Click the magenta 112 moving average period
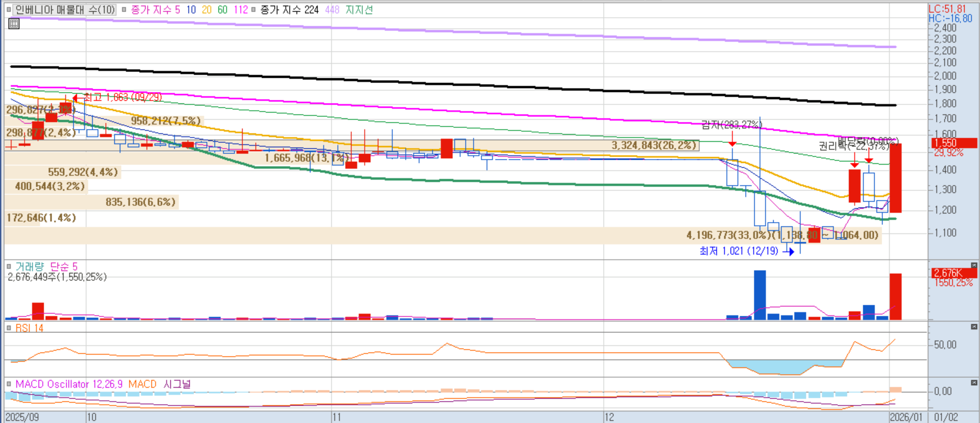980x423 pixels. tap(241, 9)
